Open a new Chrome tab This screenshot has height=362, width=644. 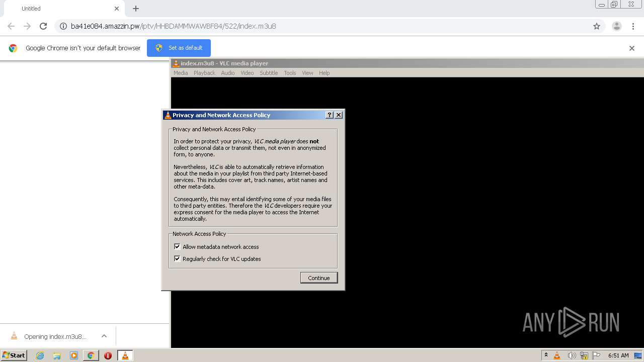(136, 9)
